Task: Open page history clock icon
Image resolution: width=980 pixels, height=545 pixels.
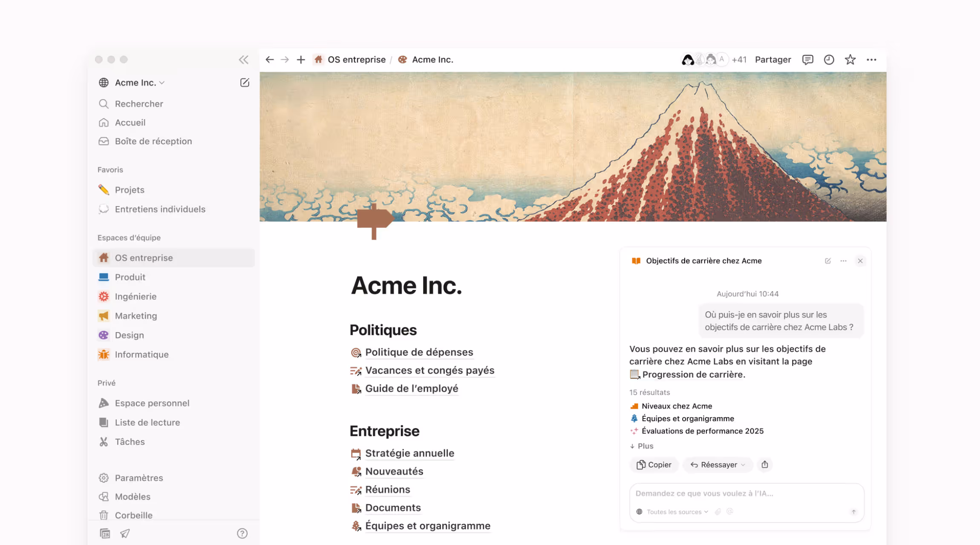Action: (x=829, y=60)
